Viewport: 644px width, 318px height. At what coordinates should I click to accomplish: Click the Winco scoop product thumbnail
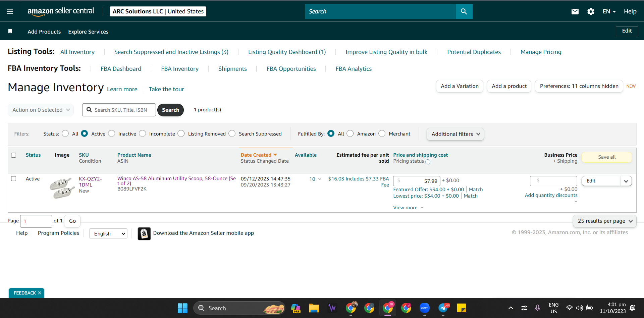[62, 188]
